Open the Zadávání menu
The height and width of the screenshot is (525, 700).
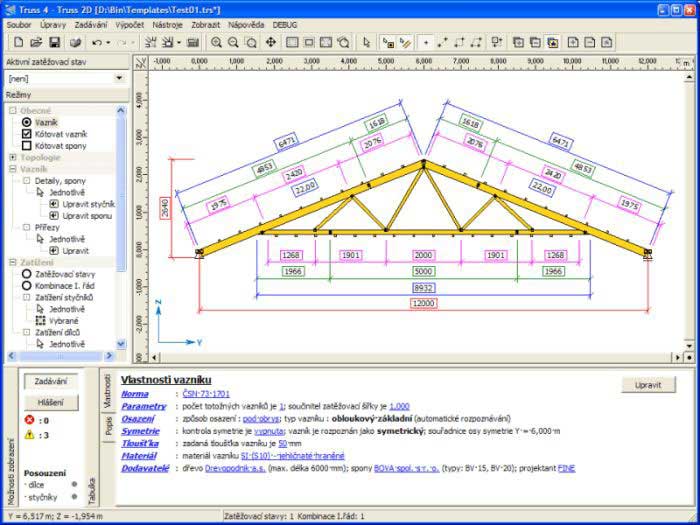[91, 25]
